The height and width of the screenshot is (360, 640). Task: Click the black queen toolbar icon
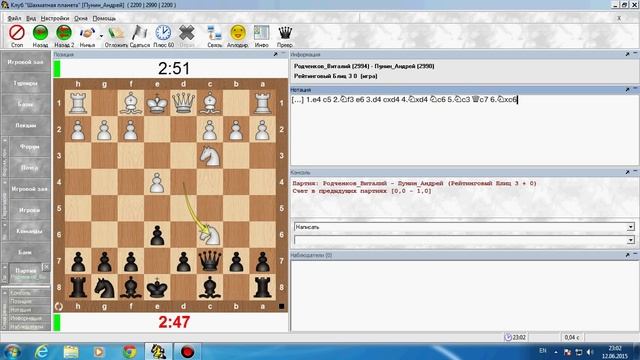[285, 33]
